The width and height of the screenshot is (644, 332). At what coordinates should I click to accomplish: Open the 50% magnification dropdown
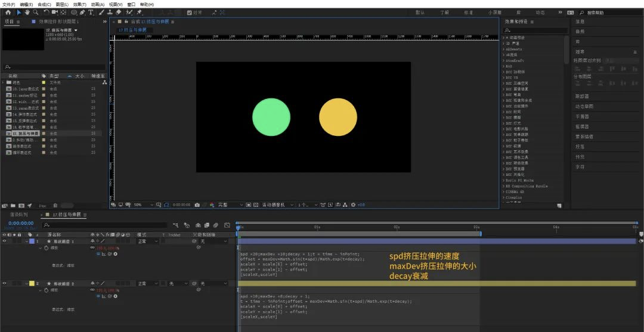[x=144, y=204]
